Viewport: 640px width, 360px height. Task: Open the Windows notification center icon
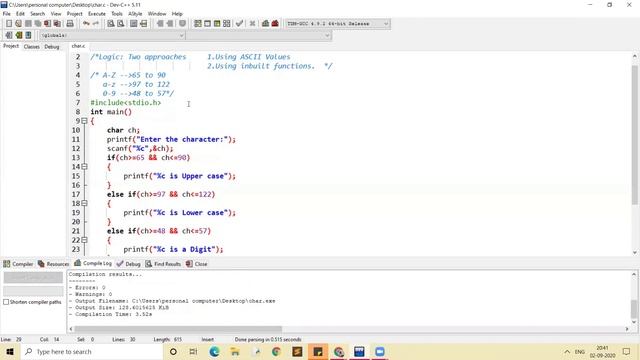coord(627,351)
